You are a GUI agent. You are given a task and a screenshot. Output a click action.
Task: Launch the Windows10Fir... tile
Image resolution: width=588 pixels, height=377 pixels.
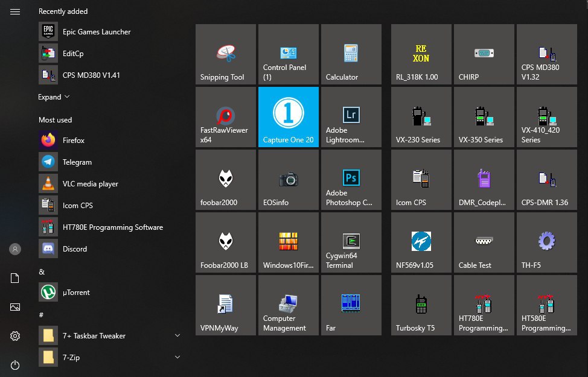[x=289, y=242]
